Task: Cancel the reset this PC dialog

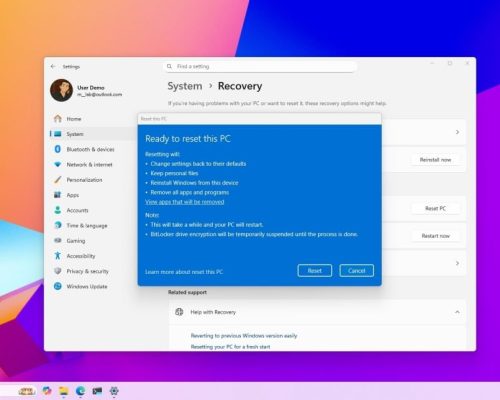Action: point(357,271)
